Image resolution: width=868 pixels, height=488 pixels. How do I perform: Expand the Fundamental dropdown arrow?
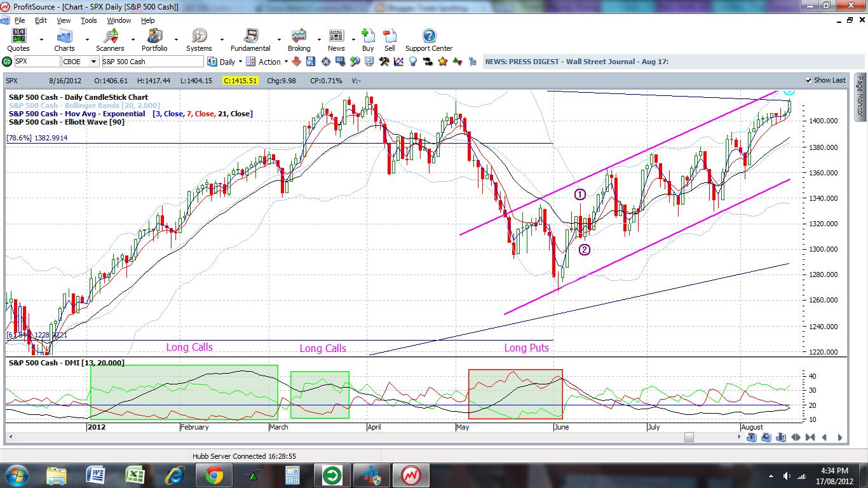point(278,39)
